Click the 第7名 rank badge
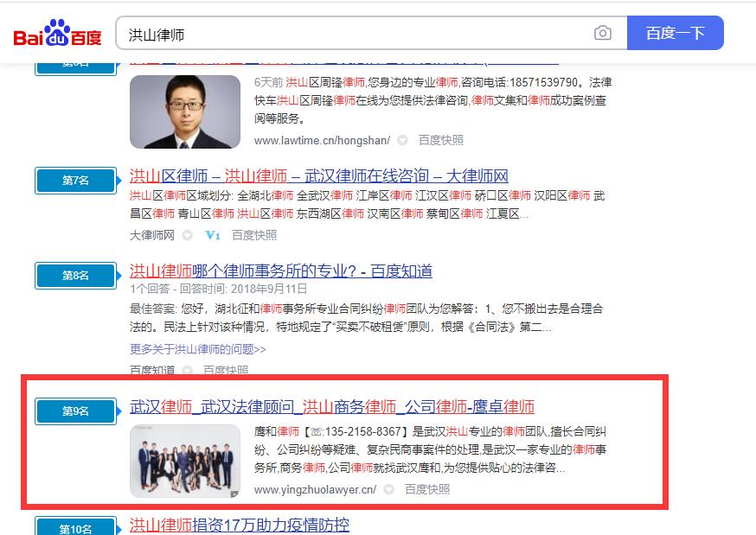 (x=75, y=181)
